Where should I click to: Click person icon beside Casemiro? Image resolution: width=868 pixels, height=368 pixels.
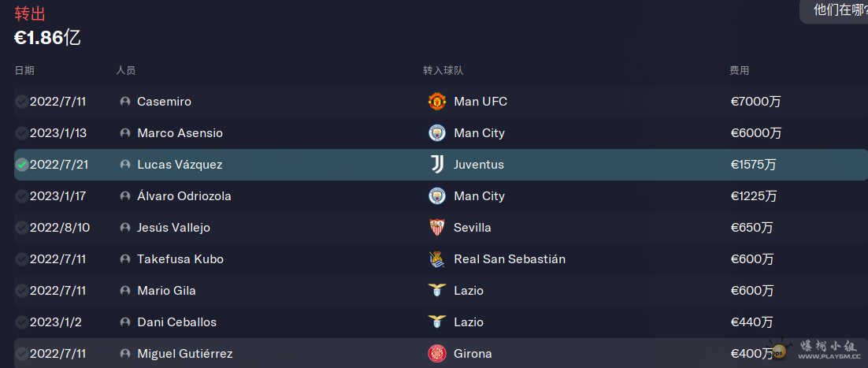126,102
